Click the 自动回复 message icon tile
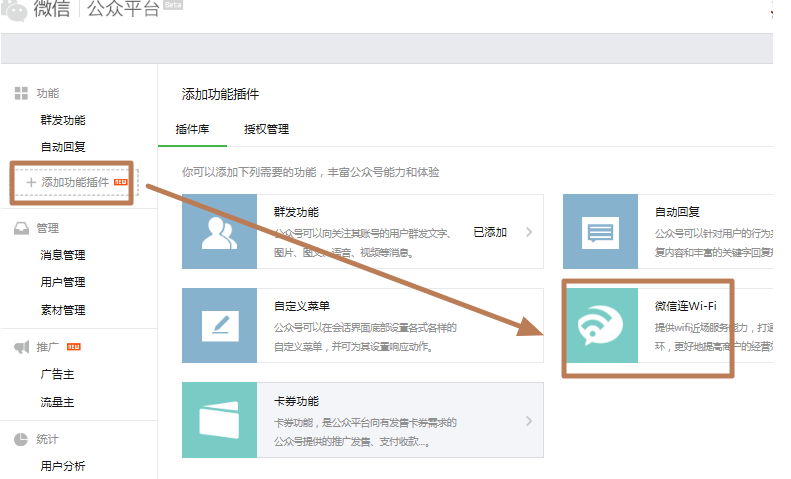This screenshot has height=479, width=791. click(600, 231)
